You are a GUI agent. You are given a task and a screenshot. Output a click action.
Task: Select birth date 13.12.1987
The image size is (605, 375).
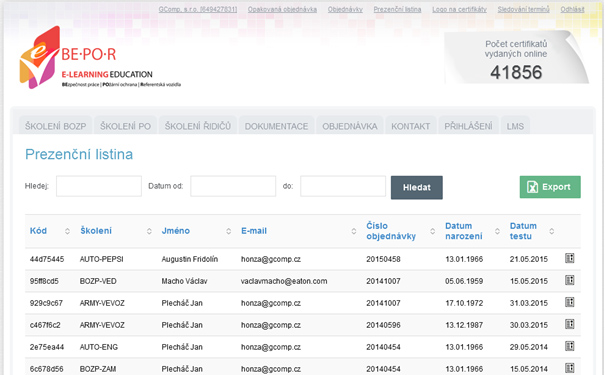(464, 325)
